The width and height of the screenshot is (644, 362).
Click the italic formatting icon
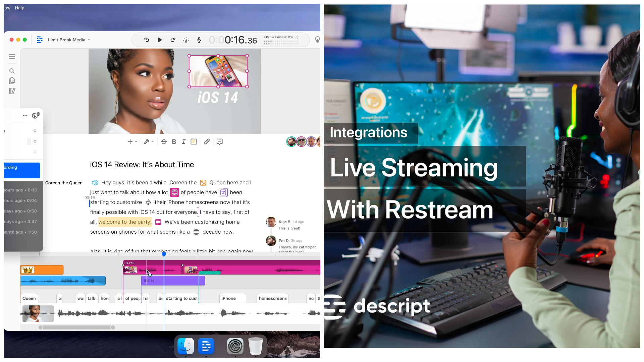(183, 141)
